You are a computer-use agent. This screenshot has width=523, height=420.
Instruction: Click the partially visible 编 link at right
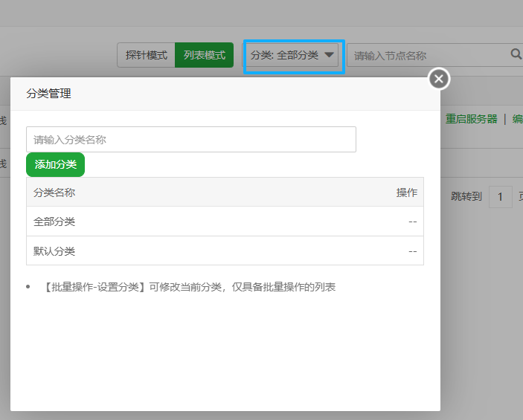(x=517, y=119)
